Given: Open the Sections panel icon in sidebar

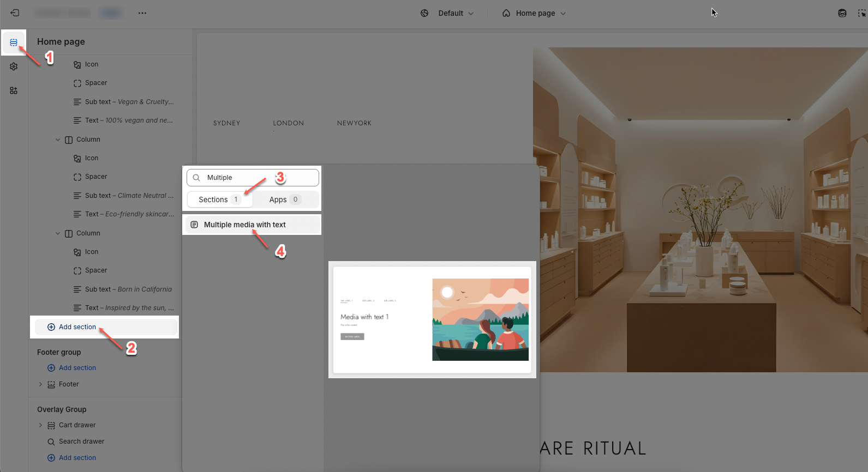Looking at the screenshot, I should pos(14,43).
